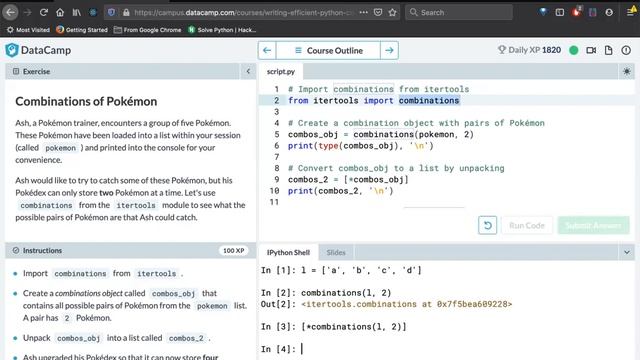Select the script.py editor tab
Screen dimensions: 640x360
click(281, 71)
